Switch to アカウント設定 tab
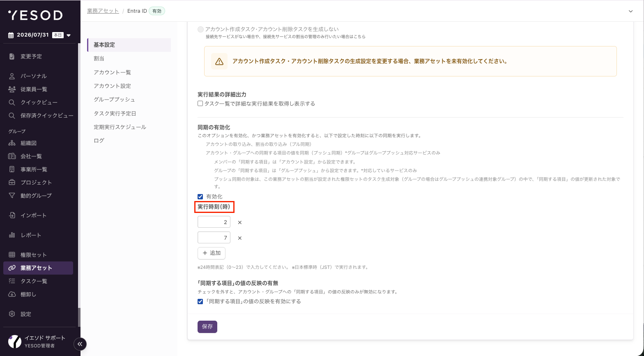 point(112,86)
